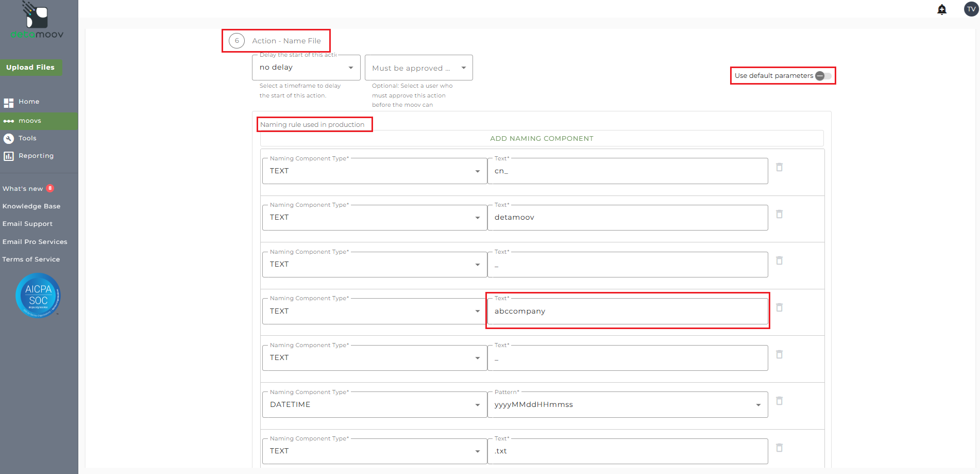Screen dimensions: 980x474
Task: Toggle Use default parameters switch
Action: tap(823, 76)
